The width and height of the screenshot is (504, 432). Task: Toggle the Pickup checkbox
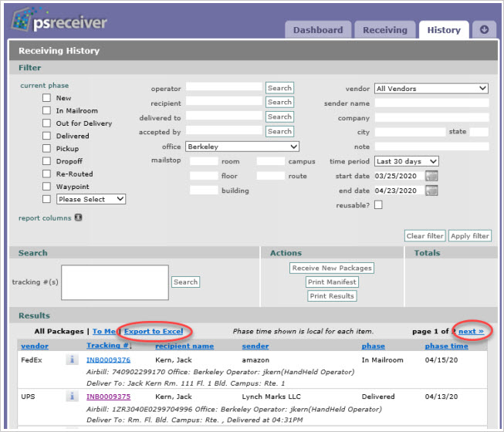coord(46,148)
